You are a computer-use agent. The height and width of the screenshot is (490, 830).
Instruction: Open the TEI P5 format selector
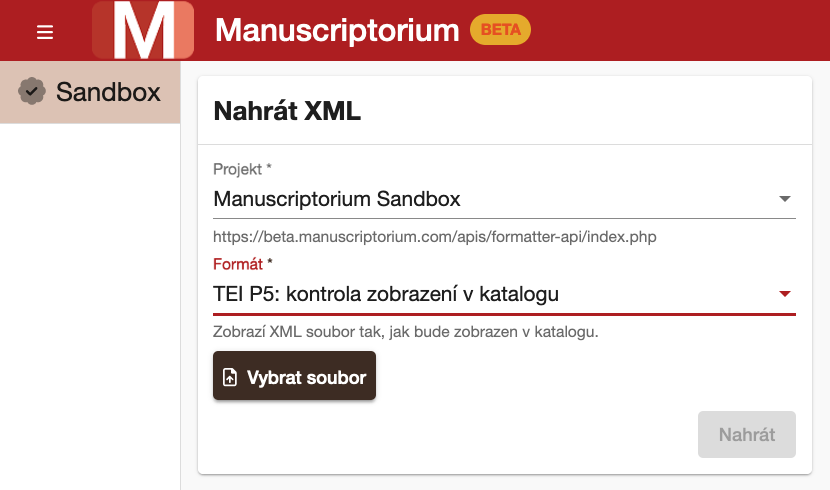tap(504, 294)
